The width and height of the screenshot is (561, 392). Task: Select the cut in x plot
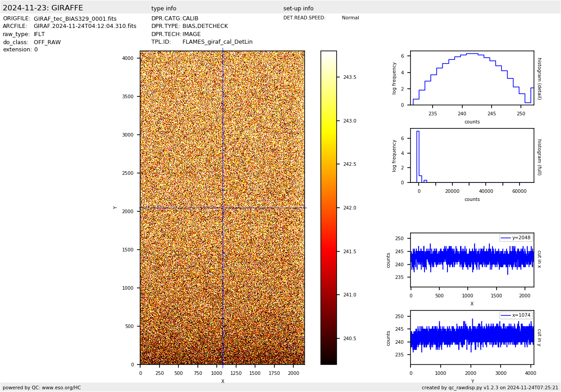point(472,260)
